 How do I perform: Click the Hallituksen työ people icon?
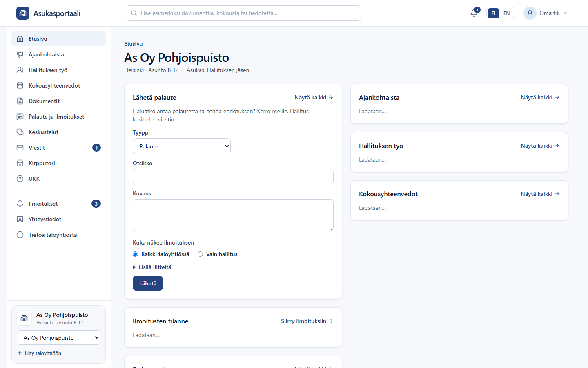[20, 70]
